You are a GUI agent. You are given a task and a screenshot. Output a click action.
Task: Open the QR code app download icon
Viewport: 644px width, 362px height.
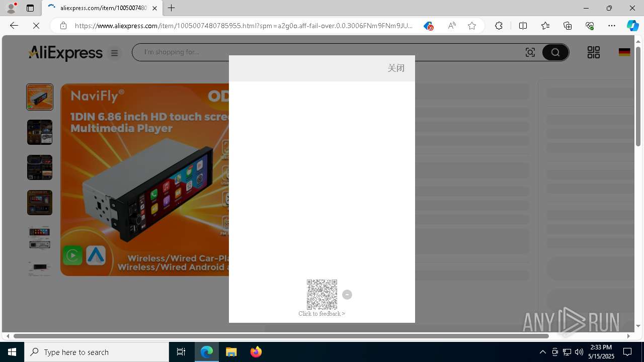pyautogui.click(x=594, y=52)
